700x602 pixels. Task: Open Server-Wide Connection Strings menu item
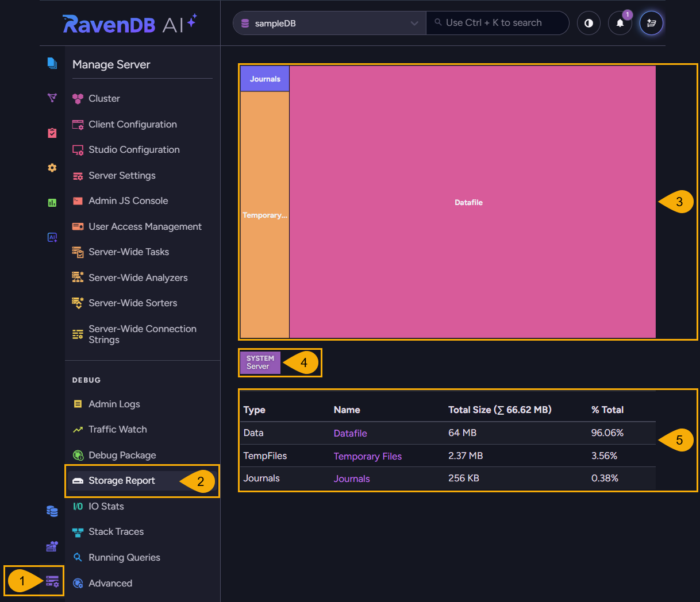pyautogui.click(x=142, y=334)
